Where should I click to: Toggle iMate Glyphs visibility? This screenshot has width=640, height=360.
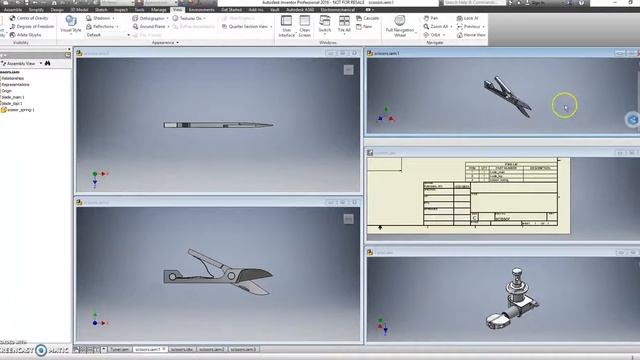(25, 35)
